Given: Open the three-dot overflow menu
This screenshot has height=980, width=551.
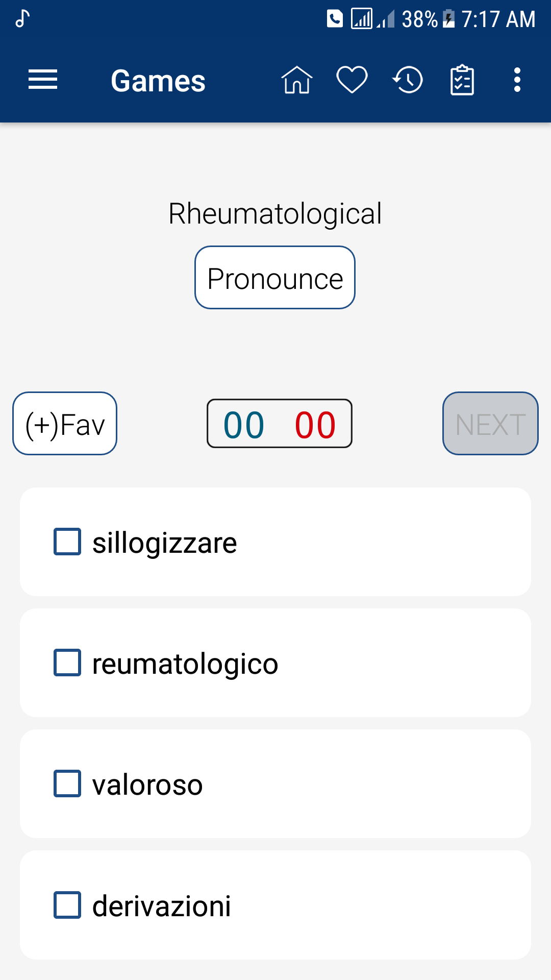Looking at the screenshot, I should tap(517, 80).
